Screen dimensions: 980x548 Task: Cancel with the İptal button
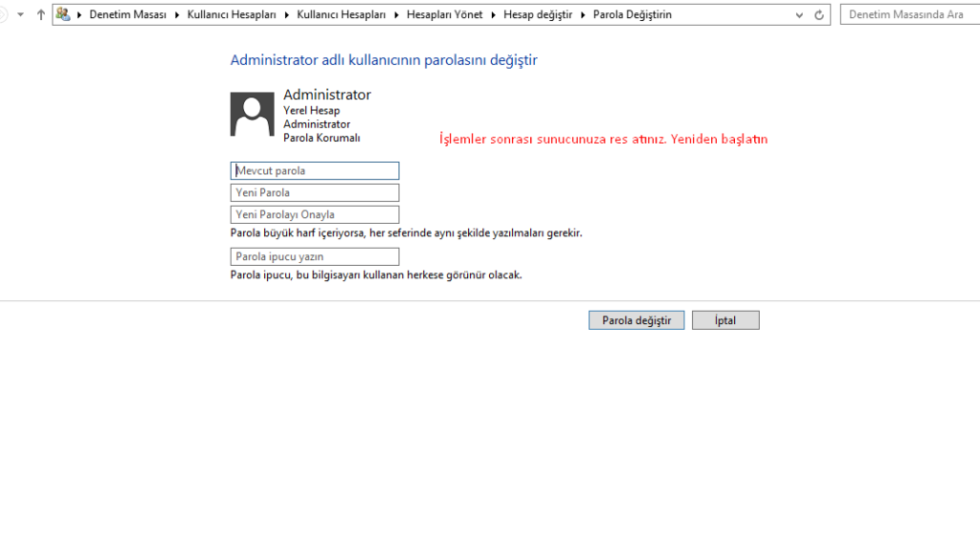(725, 320)
